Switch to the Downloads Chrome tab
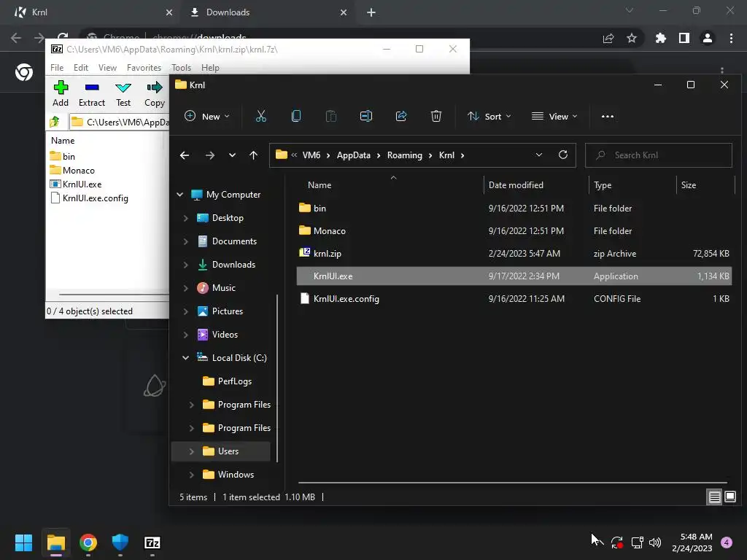This screenshot has height=560, width=747. coord(268,12)
